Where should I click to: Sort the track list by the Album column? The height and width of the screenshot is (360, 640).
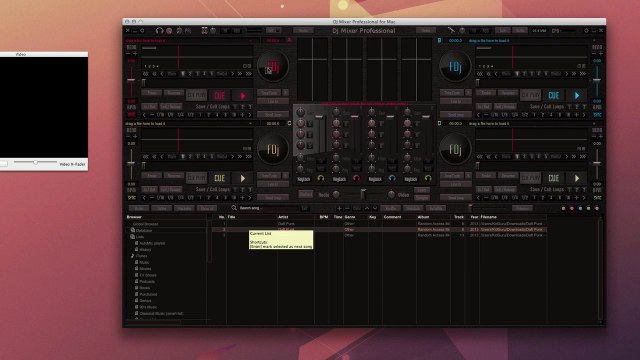tap(423, 217)
